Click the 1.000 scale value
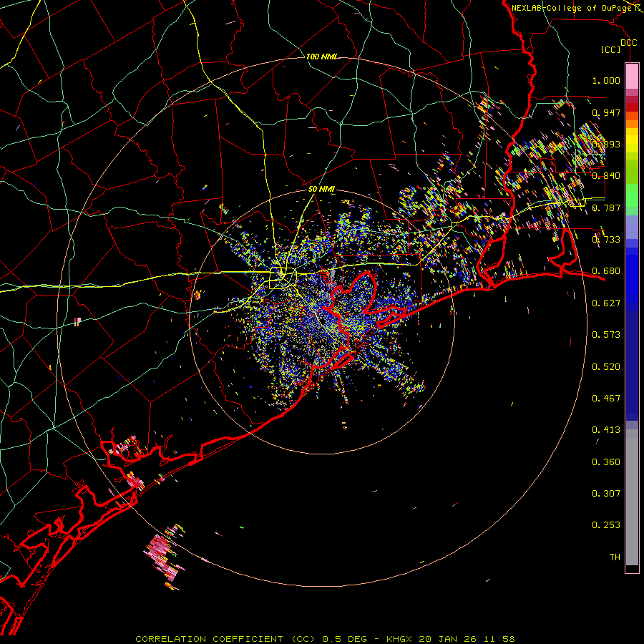Image resolution: width=644 pixels, height=644 pixels. (x=606, y=80)
